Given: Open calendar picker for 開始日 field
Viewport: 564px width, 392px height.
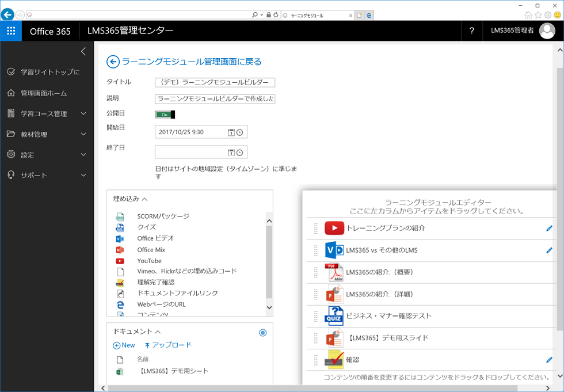Looking at the screenshot, I should pyautogui.click(x=231, y=132).
